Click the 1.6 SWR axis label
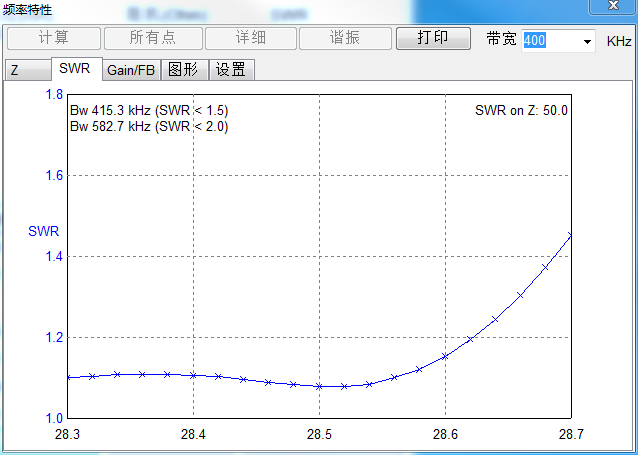 54,175
